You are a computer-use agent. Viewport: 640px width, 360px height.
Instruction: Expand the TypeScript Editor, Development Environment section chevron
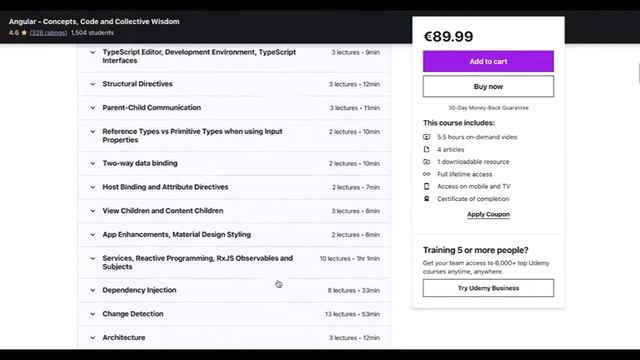(x=93, y=53)
